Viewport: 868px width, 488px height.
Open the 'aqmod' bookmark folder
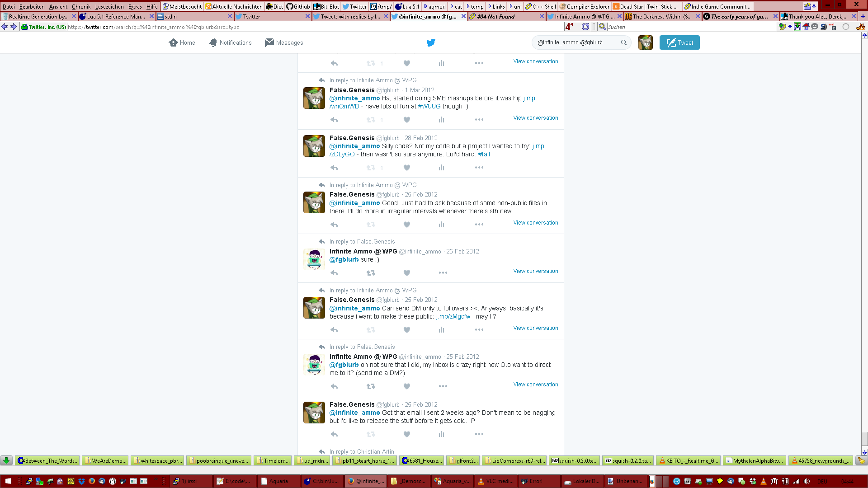434,6
